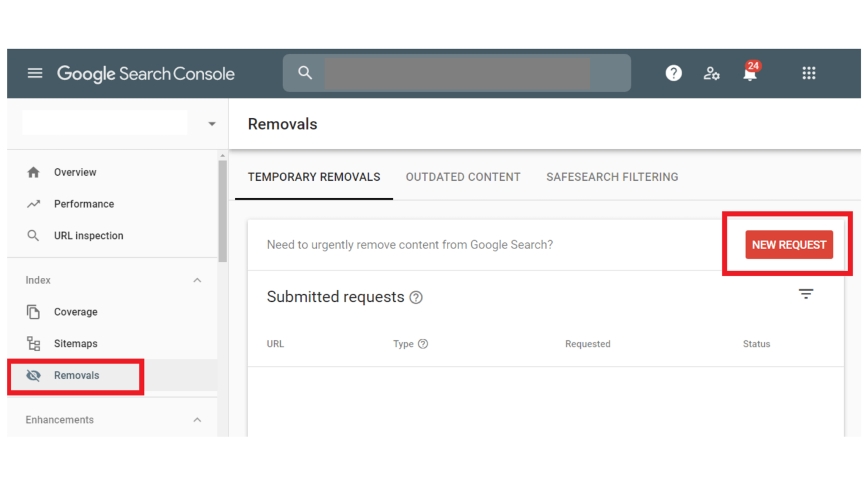Click the user settings icon in header
This screenshot has height=488, width=868.
coord(711,73)
